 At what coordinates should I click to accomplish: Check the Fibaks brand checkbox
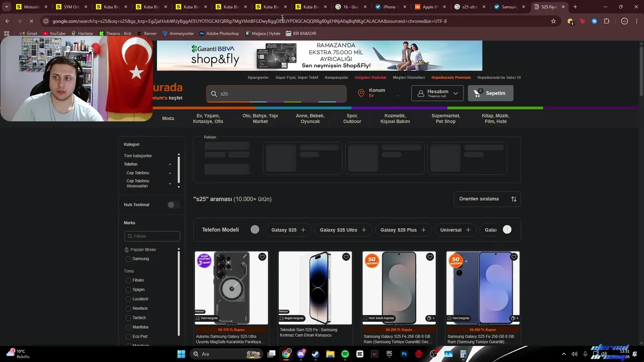tap(128, 280)
